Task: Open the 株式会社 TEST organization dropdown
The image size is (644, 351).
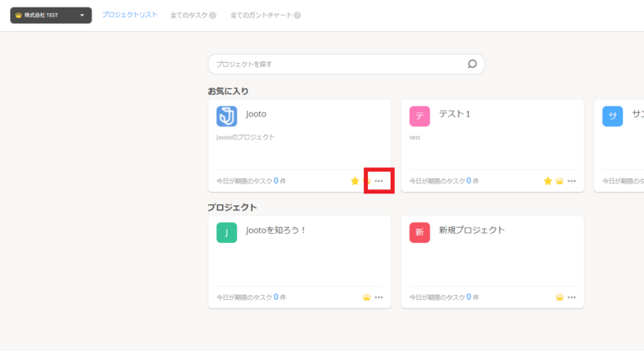Action: 50,15
